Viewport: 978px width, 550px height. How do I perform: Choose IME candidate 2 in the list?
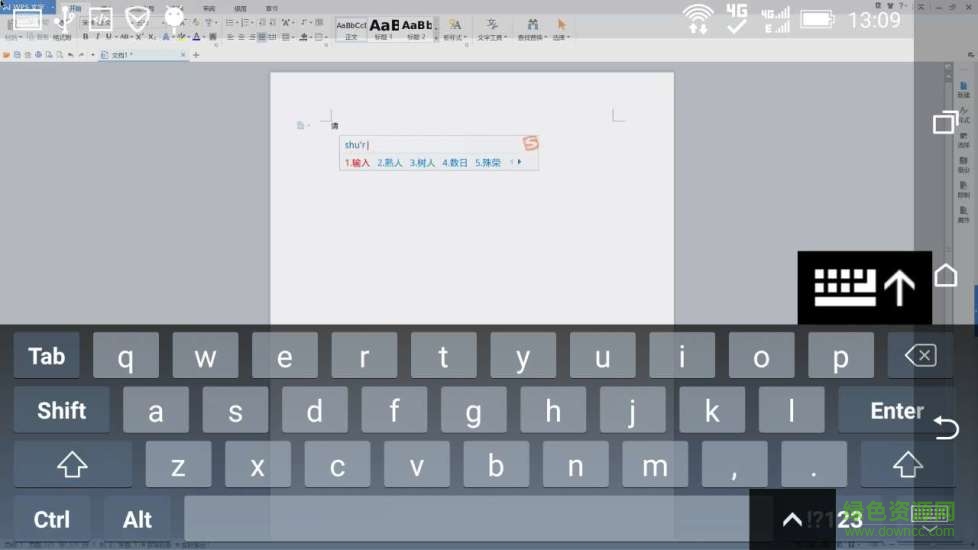(x=389, y=163)
